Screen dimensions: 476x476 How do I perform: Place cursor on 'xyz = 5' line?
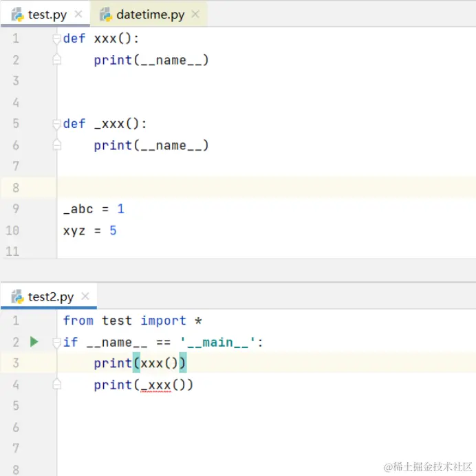(90, 230)
